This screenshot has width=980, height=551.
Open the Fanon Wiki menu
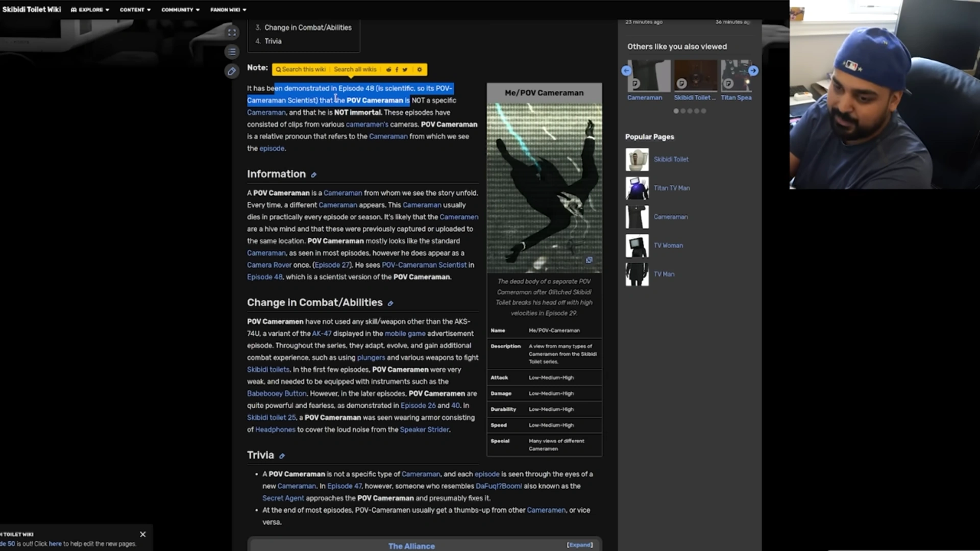(x=228, y=10)
